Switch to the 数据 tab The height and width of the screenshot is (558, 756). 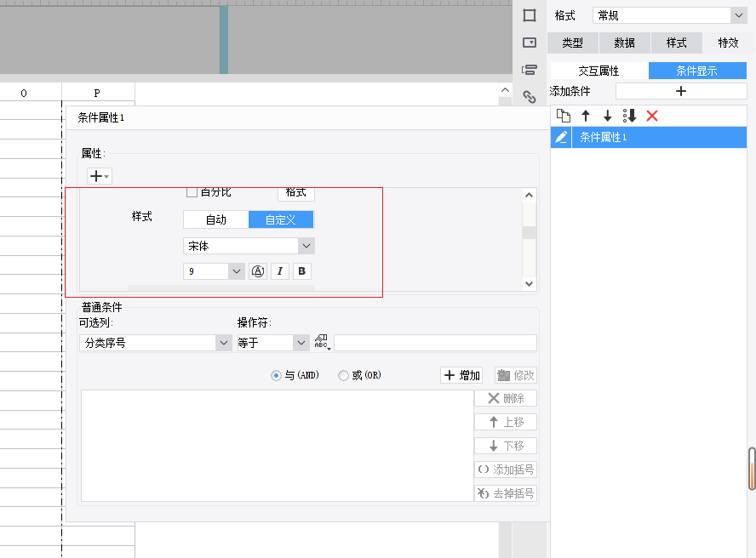coord(624,43)
